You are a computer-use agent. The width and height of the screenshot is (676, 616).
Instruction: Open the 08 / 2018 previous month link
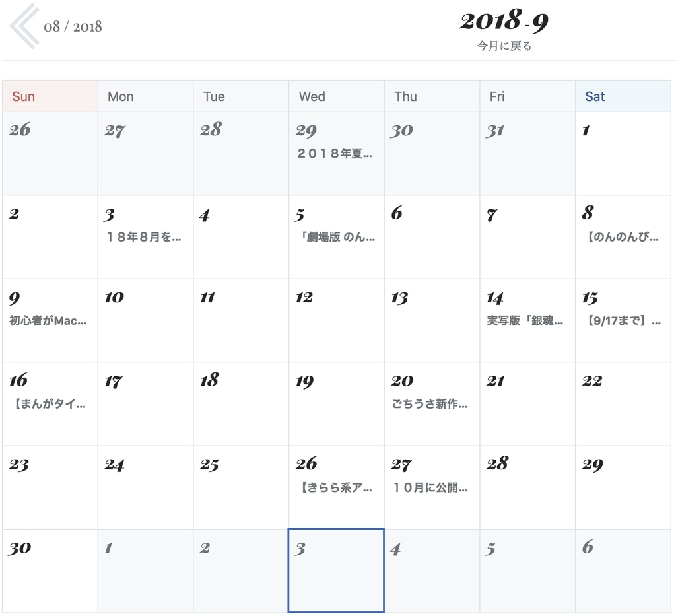(x=73, y=27)
